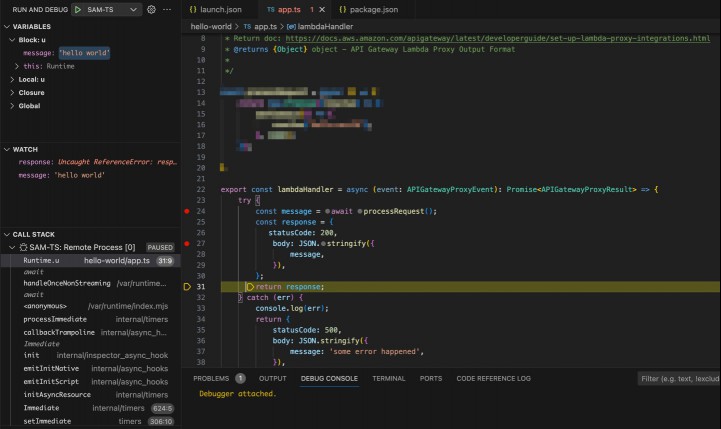The width and height of the screenshot is (721, 429).
Task: Collapse the WATCH section
Action: point(7,149)
